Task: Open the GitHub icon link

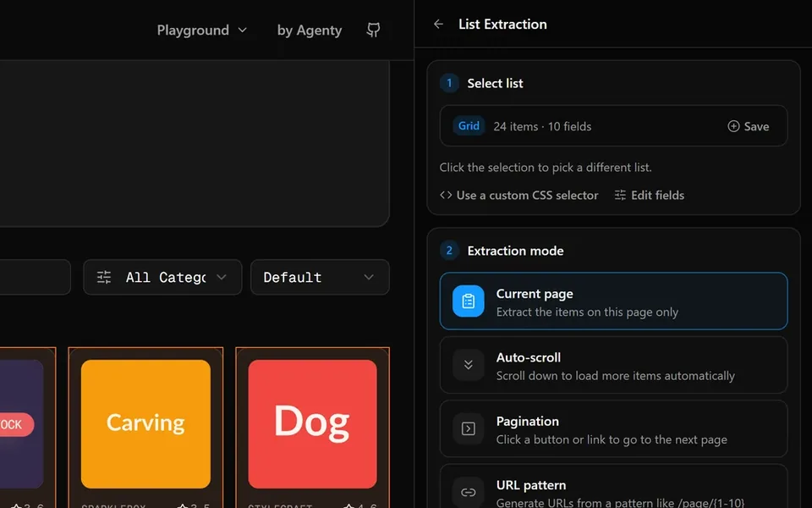Action: coord(373,30)
